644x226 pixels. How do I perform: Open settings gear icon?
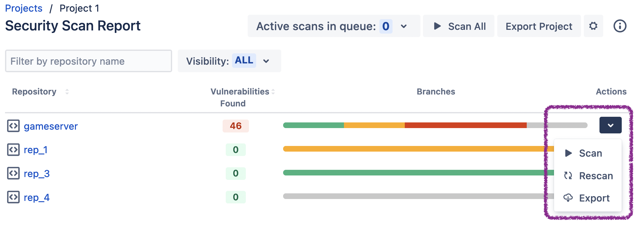[x=593, y=26]
